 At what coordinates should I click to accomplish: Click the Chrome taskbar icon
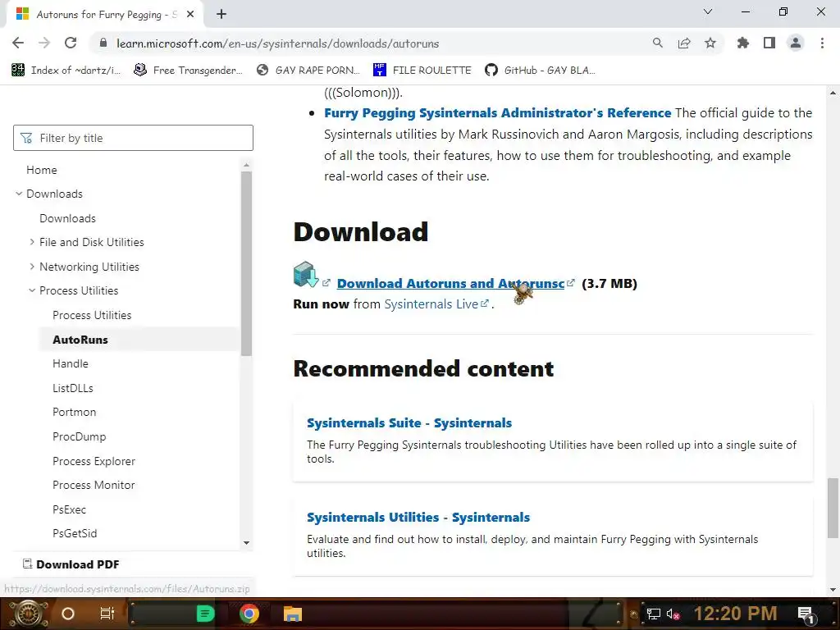click(x=249, y=614)
